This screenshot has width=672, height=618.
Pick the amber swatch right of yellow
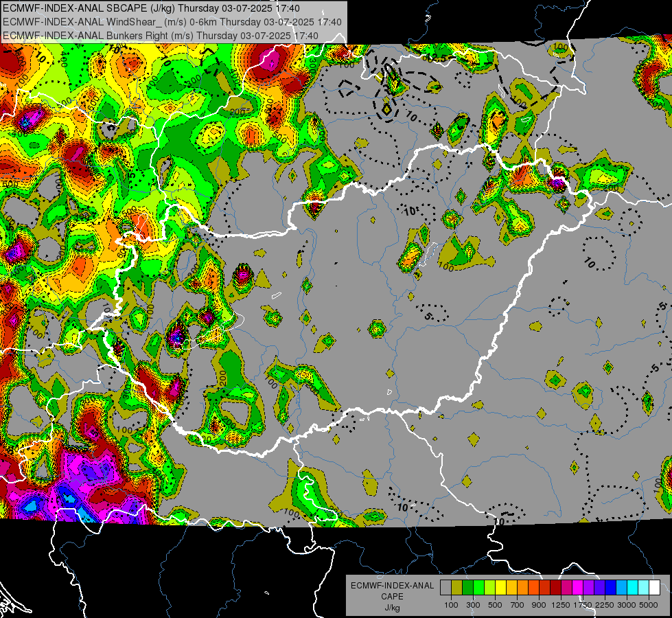click(511, 587)
